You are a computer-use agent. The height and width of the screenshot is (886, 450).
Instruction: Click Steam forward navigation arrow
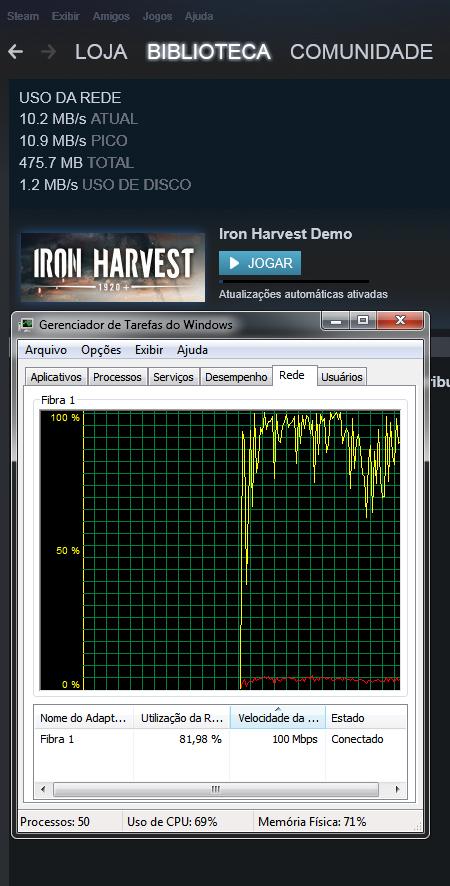(x=49, y=51)
